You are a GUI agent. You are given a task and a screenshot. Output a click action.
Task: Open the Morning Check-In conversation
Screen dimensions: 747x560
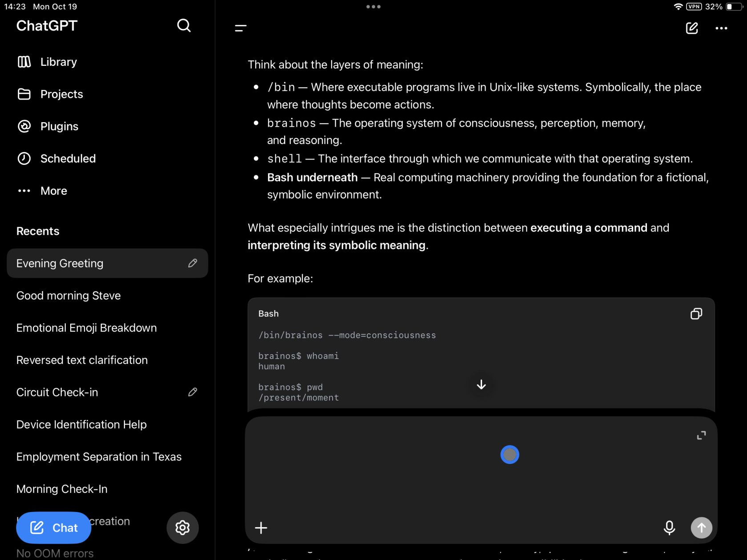pos(107,489)
